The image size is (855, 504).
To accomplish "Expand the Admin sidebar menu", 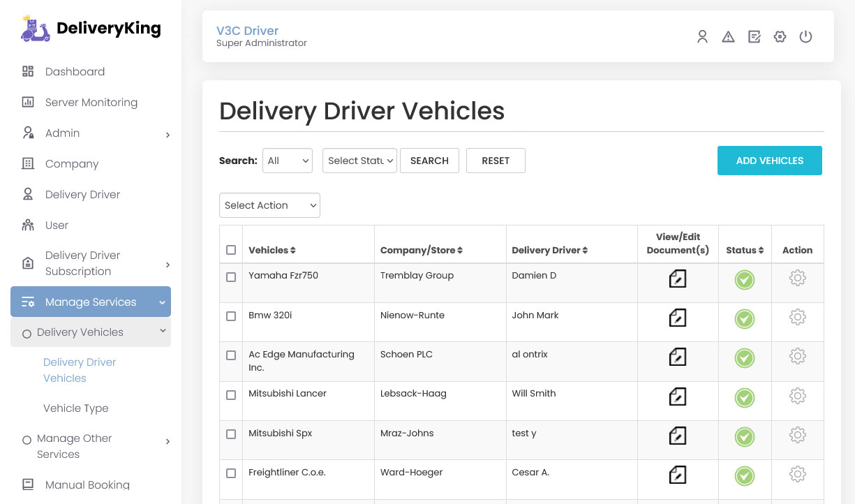I will click(x=91, y=133).
